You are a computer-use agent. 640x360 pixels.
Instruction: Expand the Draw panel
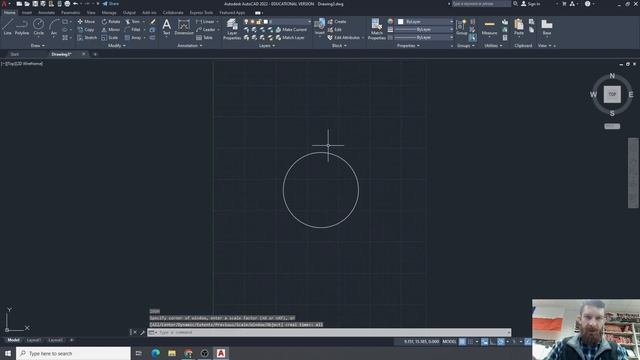coord(38,46)
